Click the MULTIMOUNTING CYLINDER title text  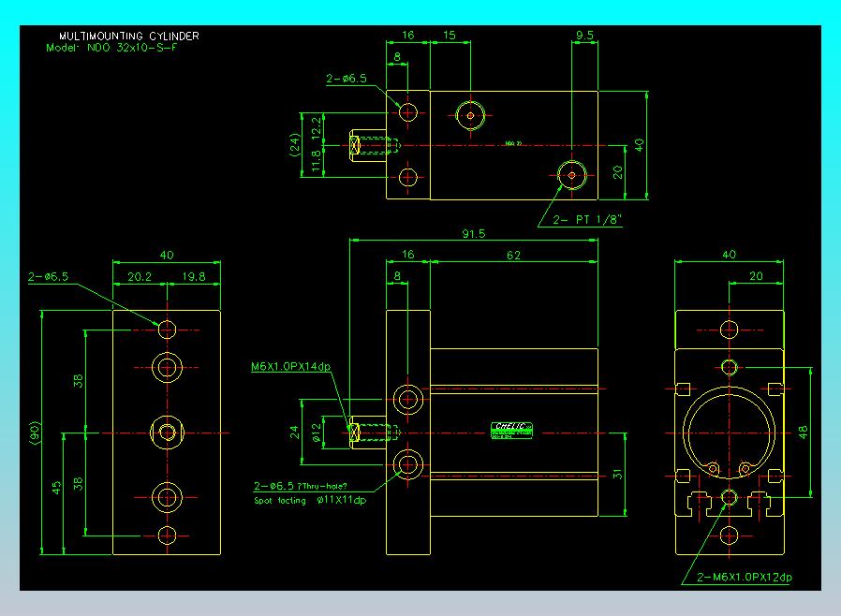(x=128, y=36)
